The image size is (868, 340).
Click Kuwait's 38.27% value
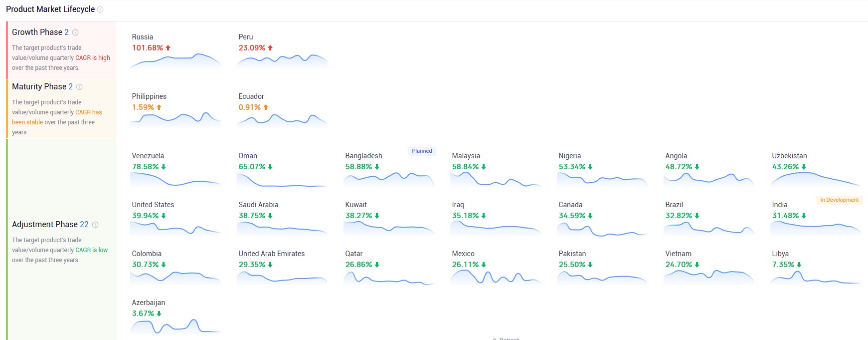point(358,216)
